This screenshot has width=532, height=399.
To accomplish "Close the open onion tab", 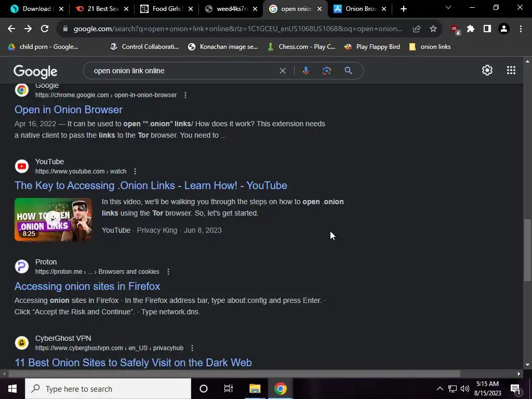I will 320,9.
